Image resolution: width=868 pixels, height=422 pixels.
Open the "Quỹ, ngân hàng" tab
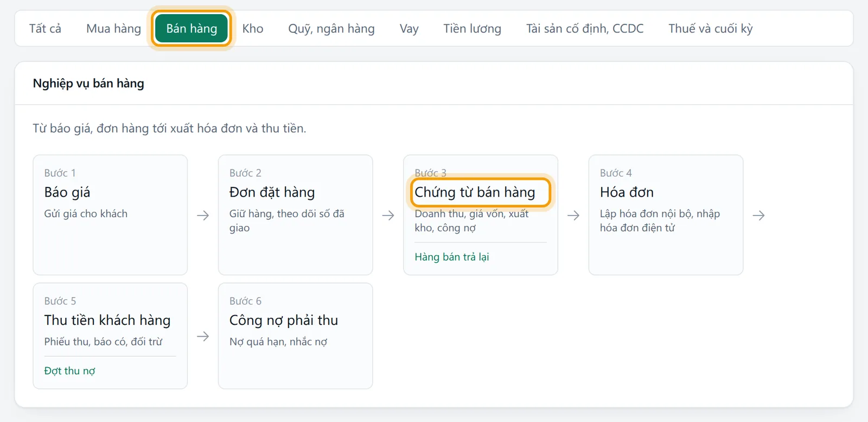331,28
